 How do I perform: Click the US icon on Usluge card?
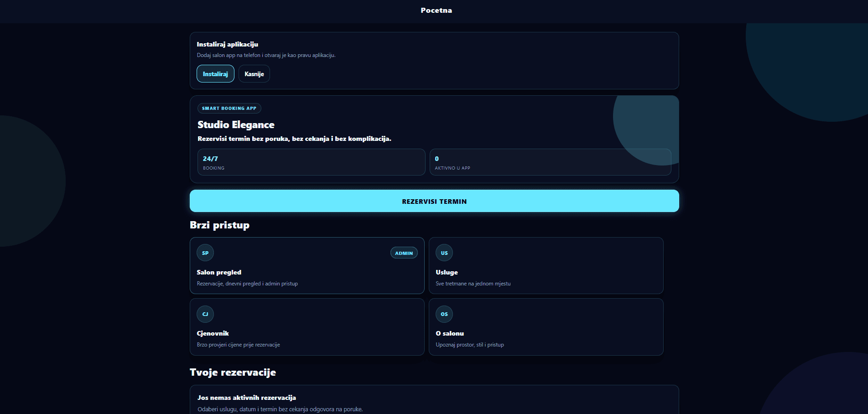[x=444, y=253]
